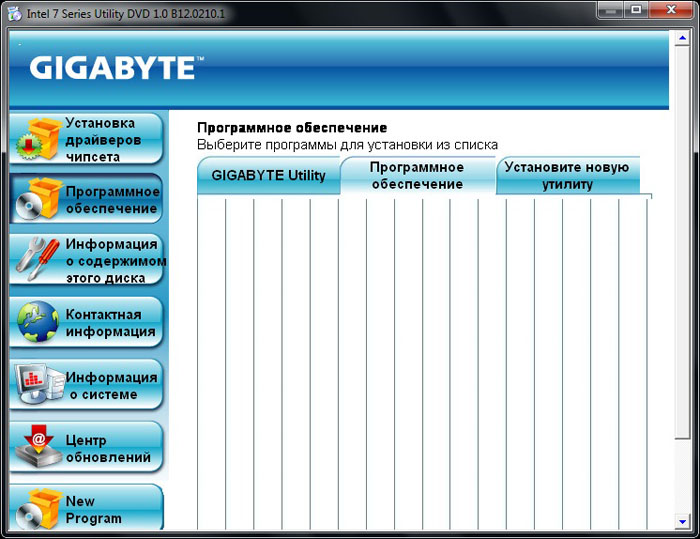Click the scrollbar up arrow
700x539 pixels.
[x=682, y=38]
